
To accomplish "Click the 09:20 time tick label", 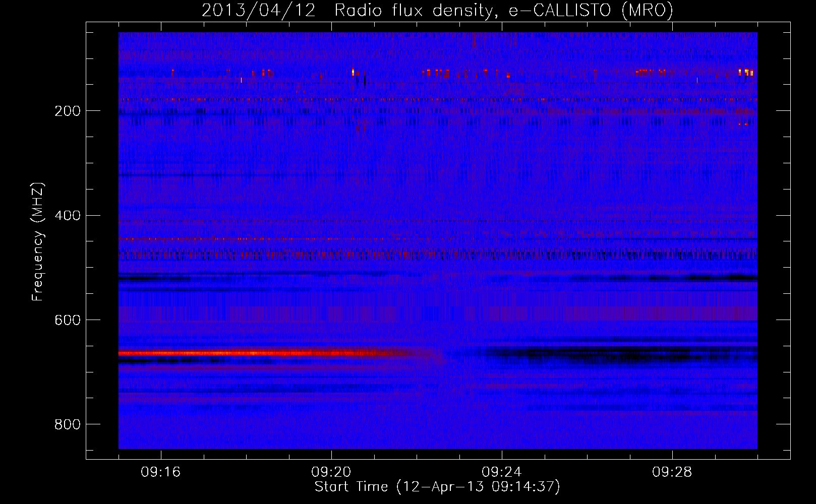I will tap(331, 472).
